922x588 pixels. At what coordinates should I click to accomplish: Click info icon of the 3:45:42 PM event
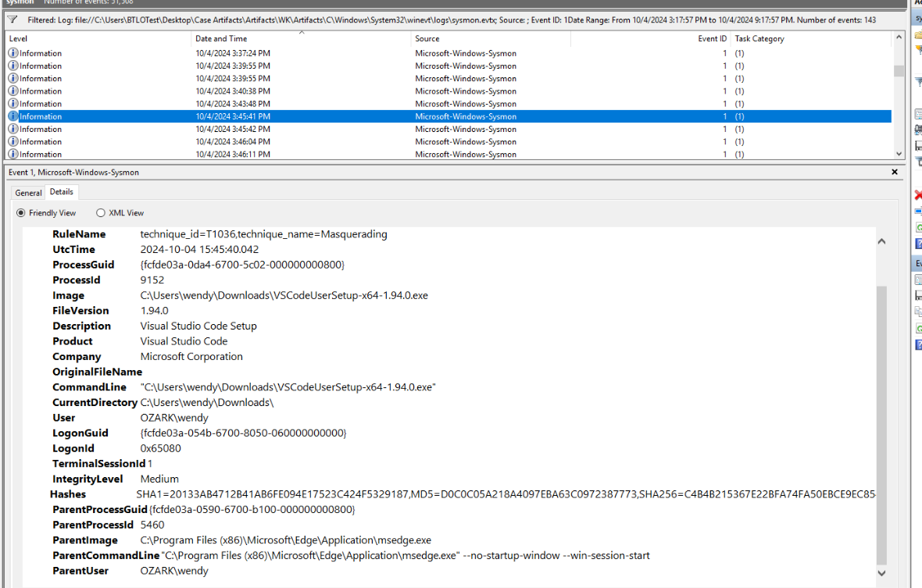(13, 129)
